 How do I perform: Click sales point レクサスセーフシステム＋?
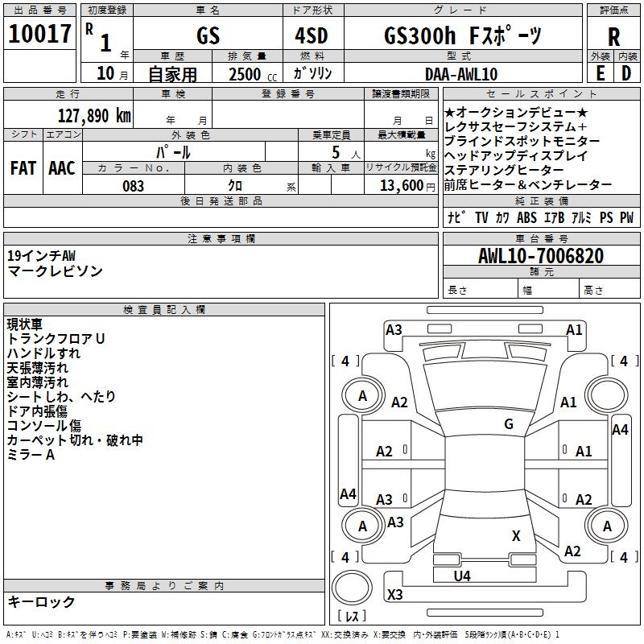516,127
